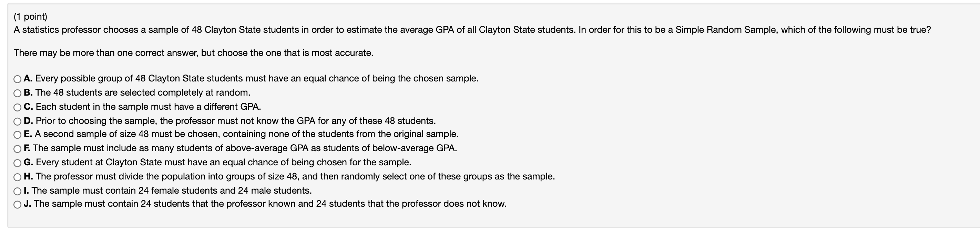The height and width of the screenshot is (234, 980).
Task: Pick option I radio button
Action: pyautogui.click(x=17, y=191)
